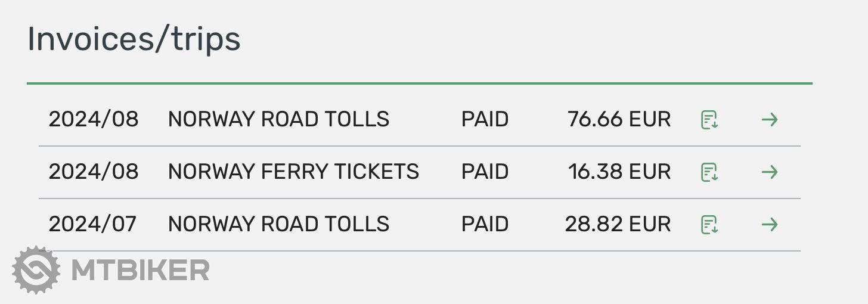Download the 28.82 EUR road tolls invoice
This screenshot has height=304, width=868.
tap(709, 225)
